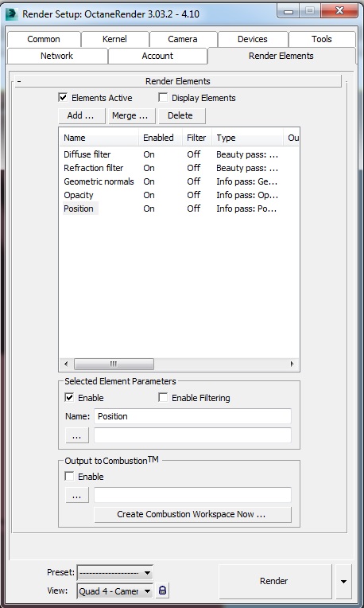Enable the Display Elements checkbox
The height and width of the screenshot is (608, 364).
tap(163, 97)
